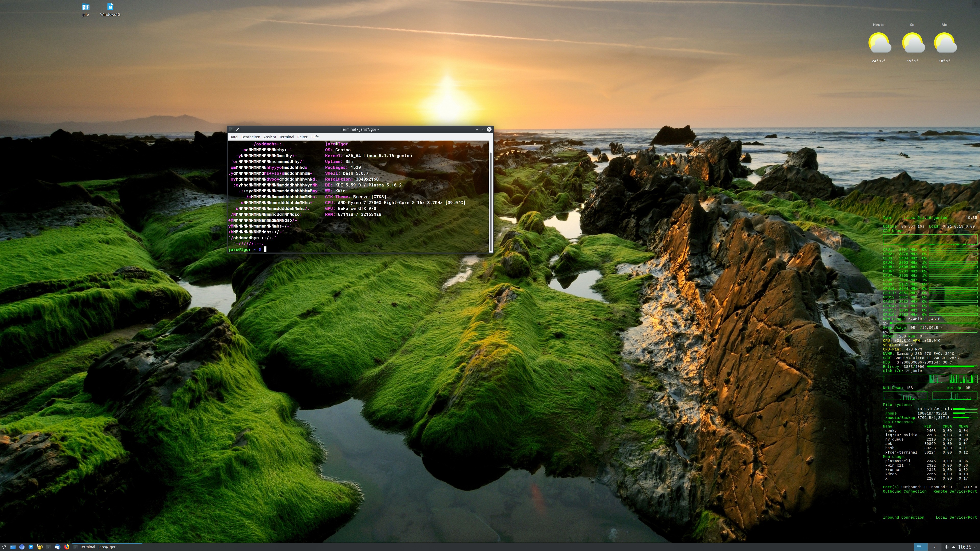This screenshot has height=551, width=980.
Task: Launch Firefox from the panel
Action: click(67, 547)
